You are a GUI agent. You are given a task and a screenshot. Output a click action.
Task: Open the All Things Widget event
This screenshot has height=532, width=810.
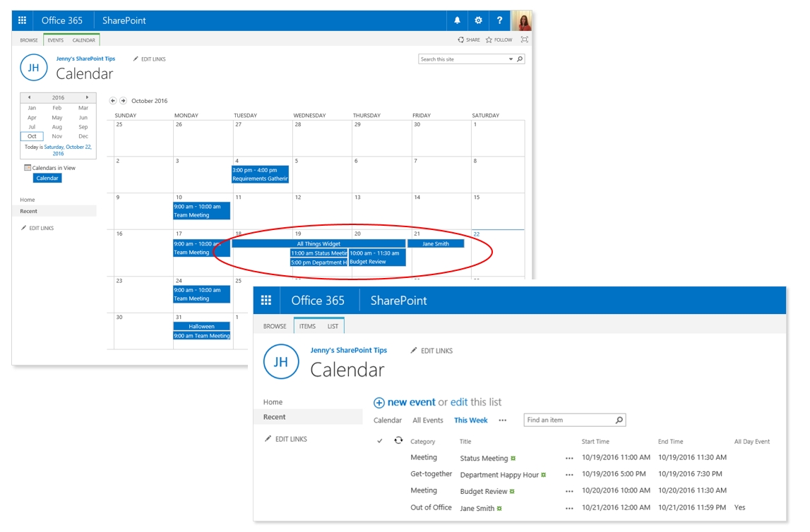[318, 243]
